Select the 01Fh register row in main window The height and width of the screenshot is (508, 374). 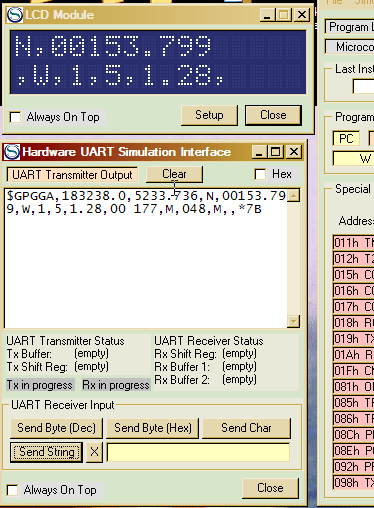pos(353,371)
